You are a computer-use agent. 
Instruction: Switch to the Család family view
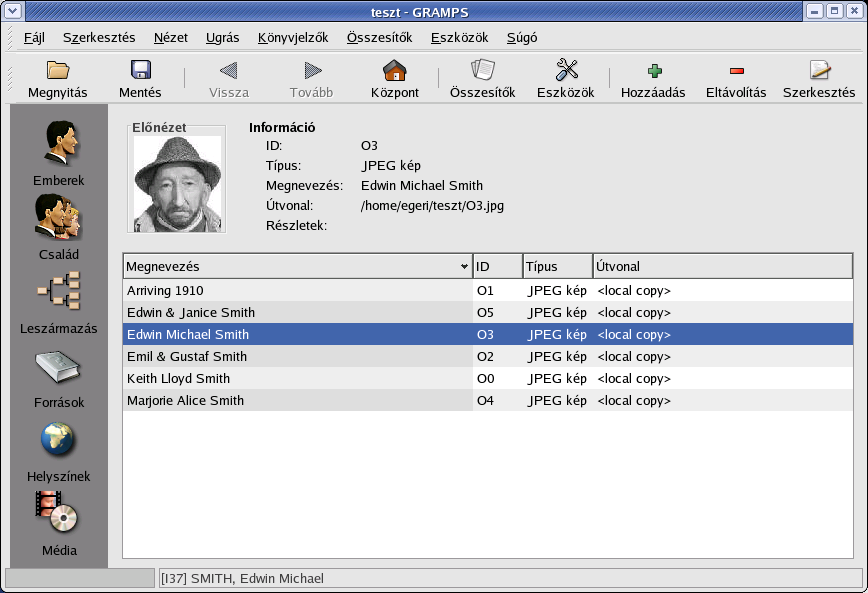(x=58, y=218)
